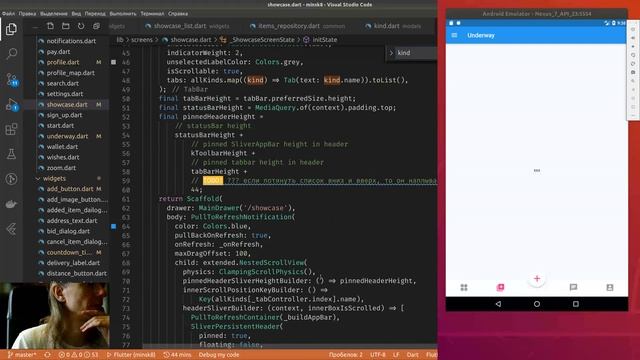Click 44 mins time tracker in status bar

pos(177,355)
